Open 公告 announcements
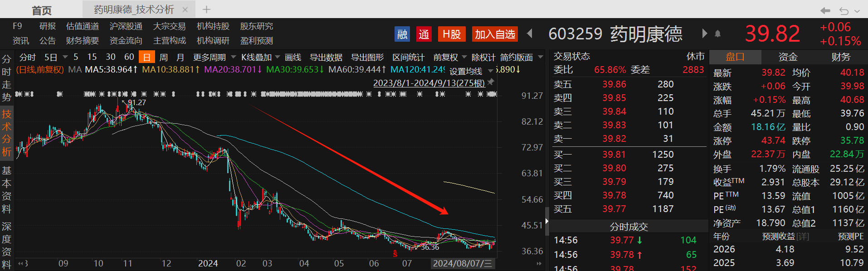The image size is (868, 271). point(47,41)
